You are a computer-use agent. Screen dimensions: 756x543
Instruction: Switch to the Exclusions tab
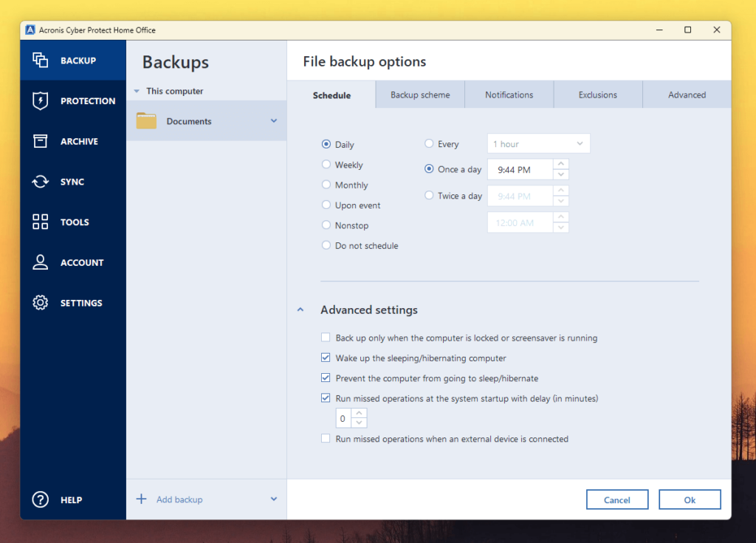(x=598, y=95)
